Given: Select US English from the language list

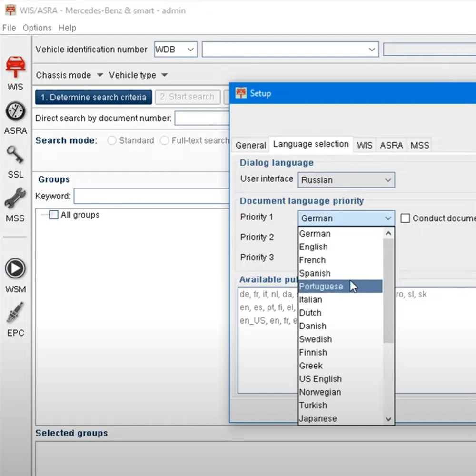Looking at the screenshot, I should [x=340, y=379].
